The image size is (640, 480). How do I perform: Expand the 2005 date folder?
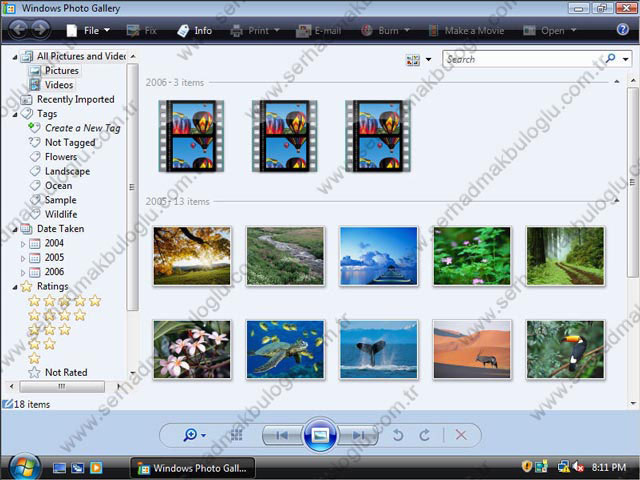coord(24,257)
